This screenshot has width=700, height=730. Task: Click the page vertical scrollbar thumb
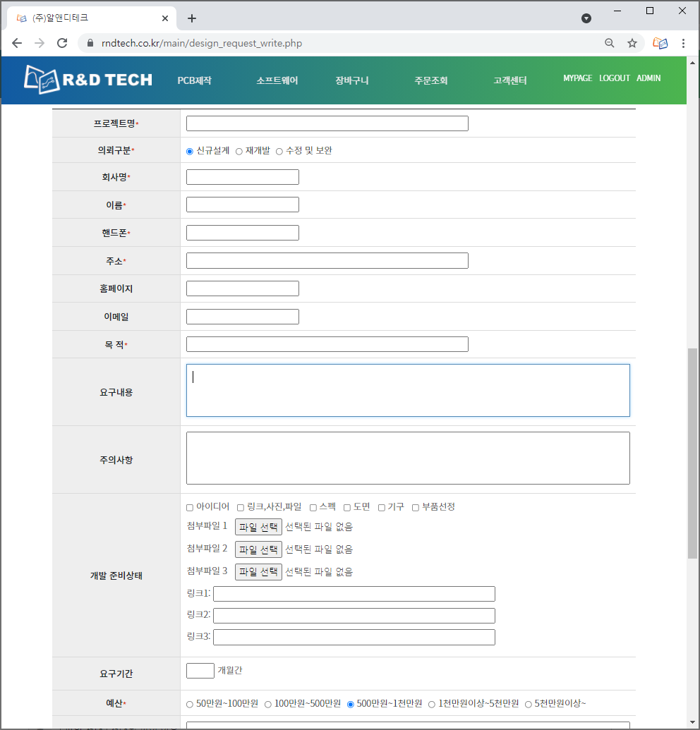692,451
